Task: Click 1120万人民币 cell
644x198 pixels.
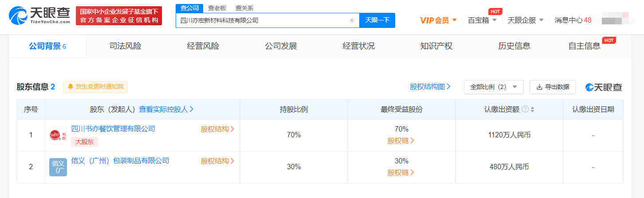Action: 509,135
